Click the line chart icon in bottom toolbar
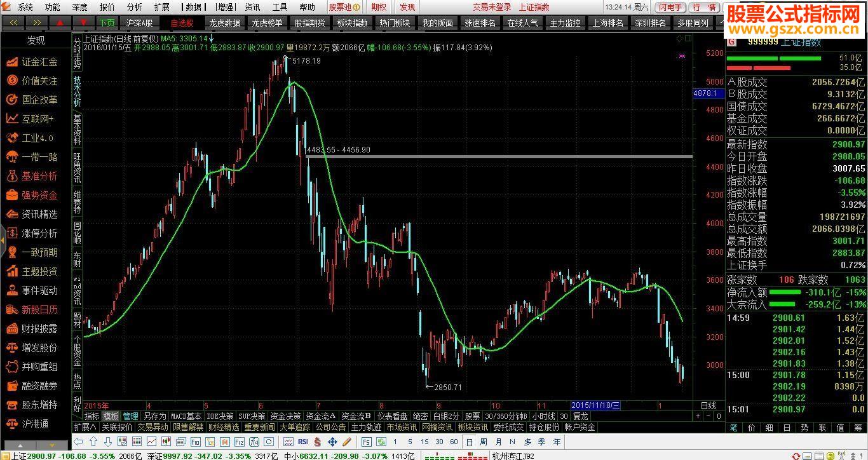 [x=151, y=442]
